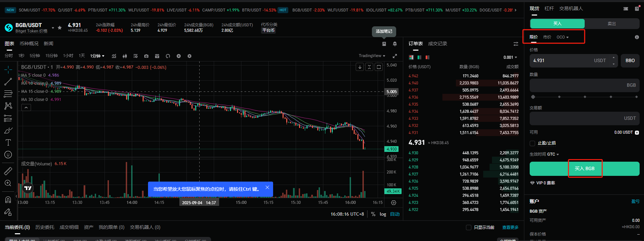The height and width of the screenshot is (241, 644).
Task: Open the add-note notebook icon
Action: (x=384, y=44)
